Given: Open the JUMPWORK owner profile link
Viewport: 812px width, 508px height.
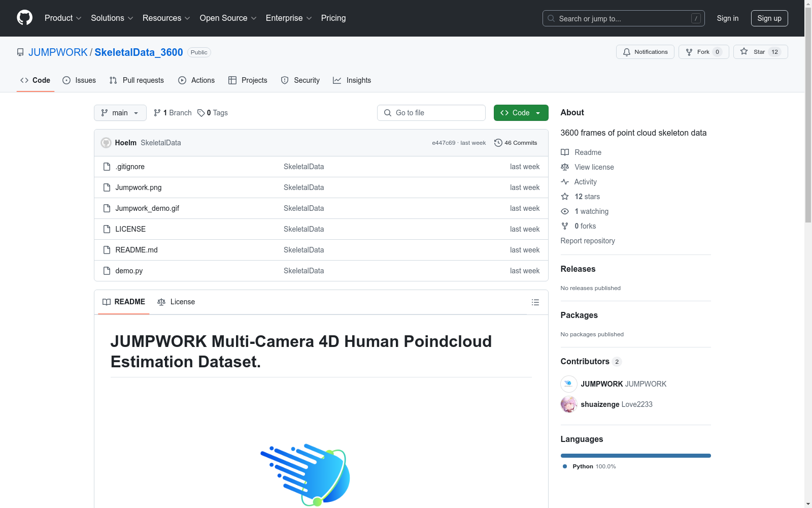Looking at the screenshot, I should point(58,52).
